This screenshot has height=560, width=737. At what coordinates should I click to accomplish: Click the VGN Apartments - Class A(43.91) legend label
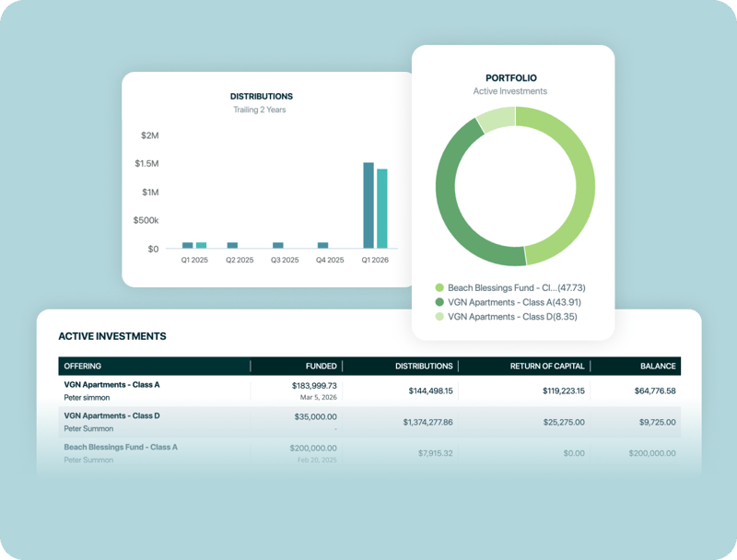(x=514, y=302)
